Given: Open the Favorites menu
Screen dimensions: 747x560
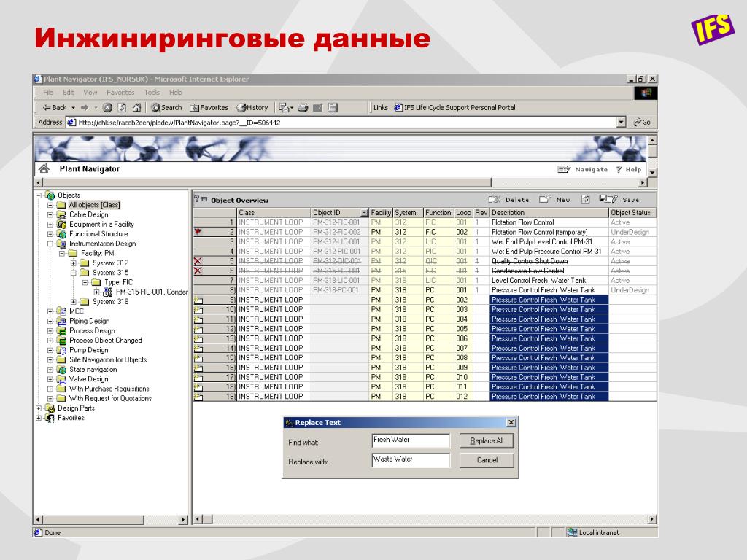Looking at the screenshot, I should tap(120, 93).
